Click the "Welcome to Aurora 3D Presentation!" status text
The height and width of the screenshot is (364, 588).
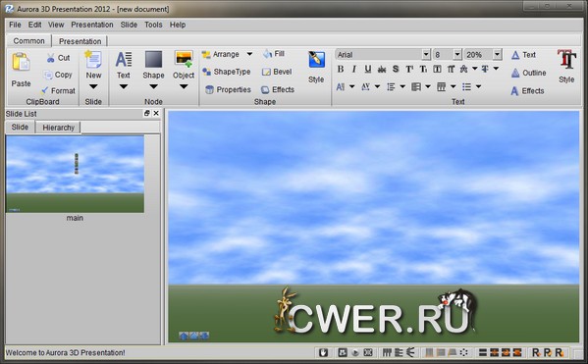point(65,353)
